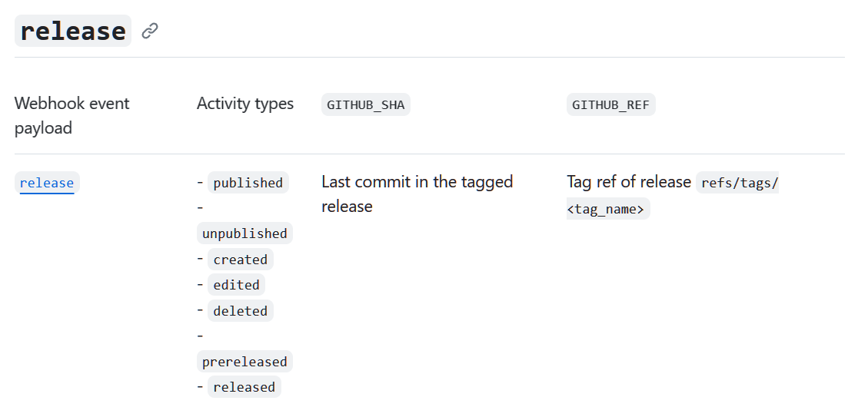868x417 pixels.
Task: Click the released activity type
Action: (x=244, y=387)
